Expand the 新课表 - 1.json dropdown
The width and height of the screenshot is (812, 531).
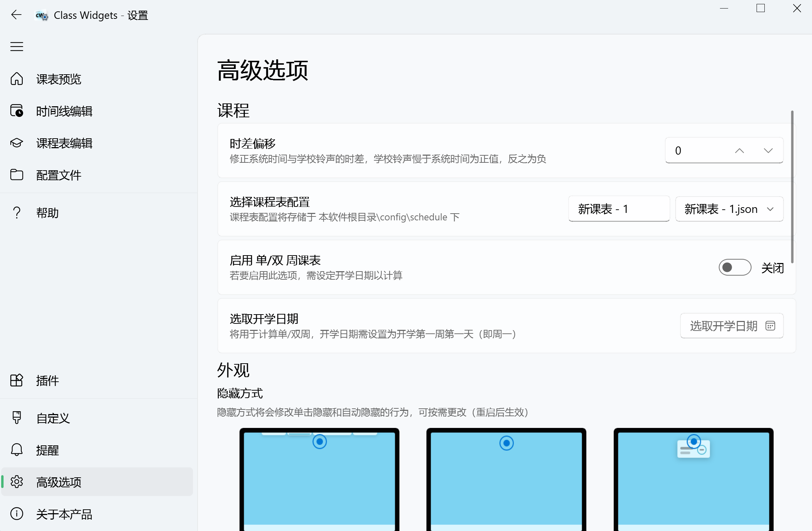(729, 209)
